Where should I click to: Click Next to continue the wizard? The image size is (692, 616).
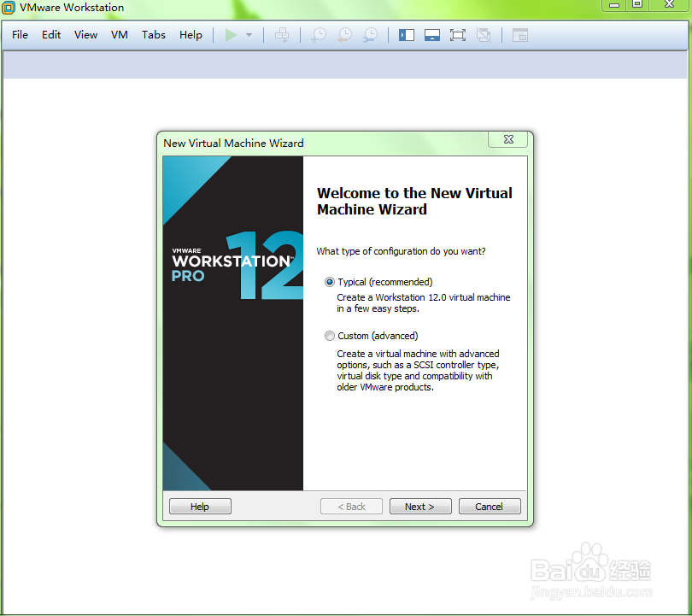(x=420, y=506)
